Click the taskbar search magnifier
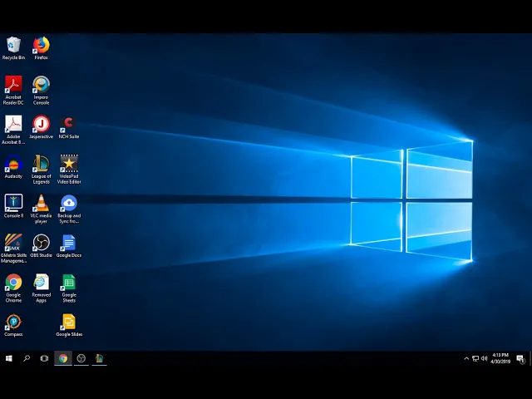This screenshot has width=532, height=399. click(x=27, y=358)
